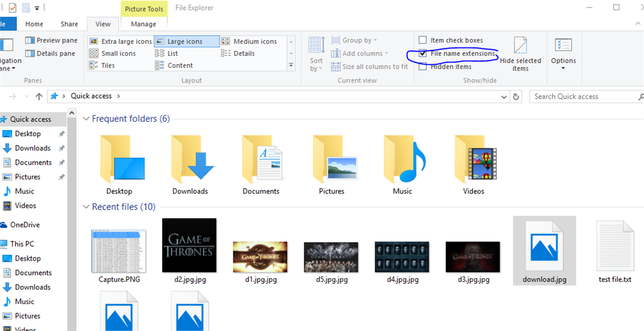
Task: Open the Home ribbon tab
Action: click(x=34, y=24)
